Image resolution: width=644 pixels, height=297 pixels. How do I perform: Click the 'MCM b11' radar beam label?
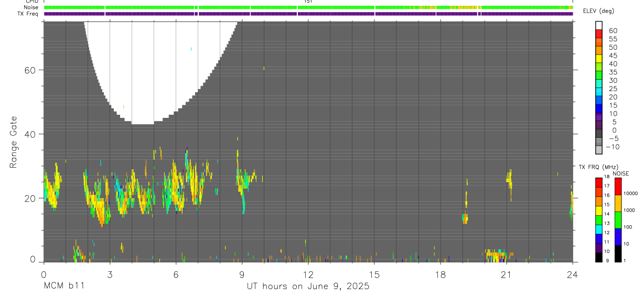point(63,286)
